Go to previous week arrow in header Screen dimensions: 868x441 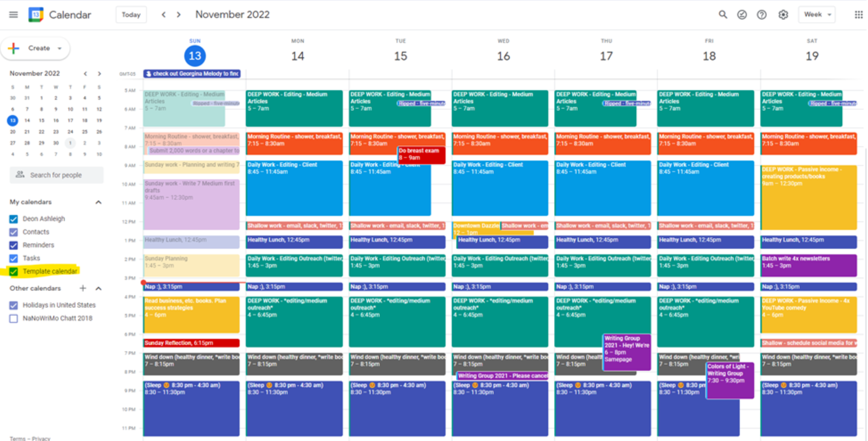tap(164, 15)
